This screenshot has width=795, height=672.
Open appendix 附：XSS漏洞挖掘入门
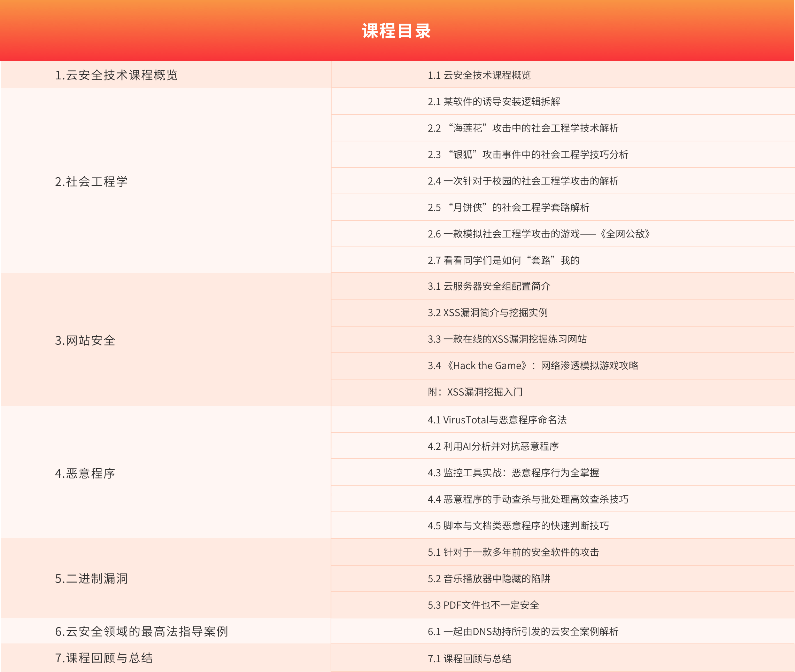click(475, 392)
